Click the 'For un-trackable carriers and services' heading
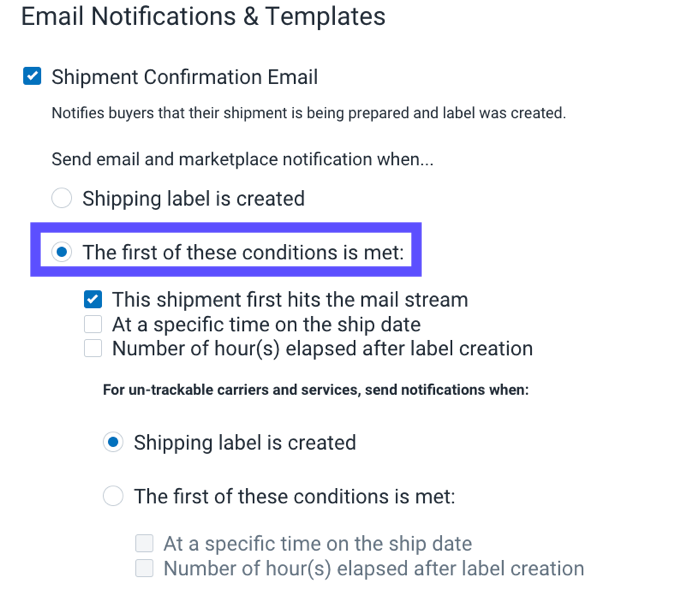 [315, 390]
